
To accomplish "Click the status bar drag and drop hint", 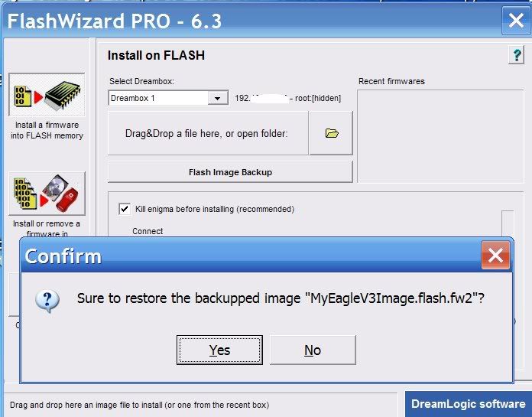I will point(139,405).
